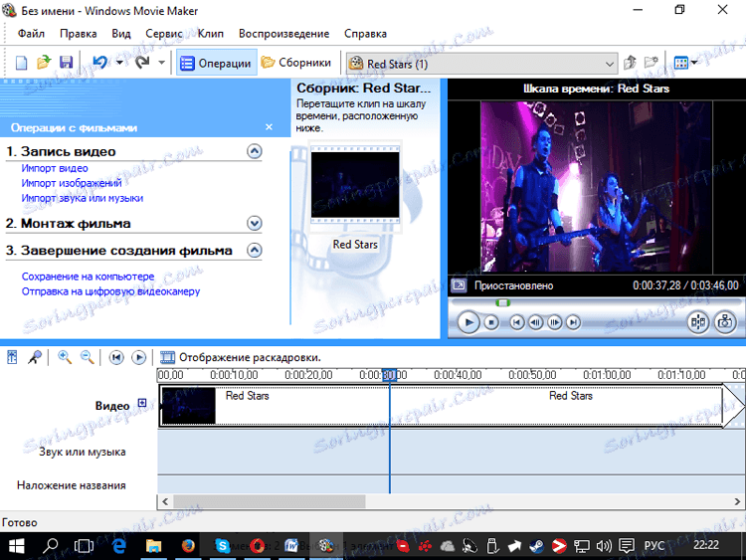Screen dimensions: 746x560
Task: Zoom in on the timeline
Action: (x=65, y=357)
